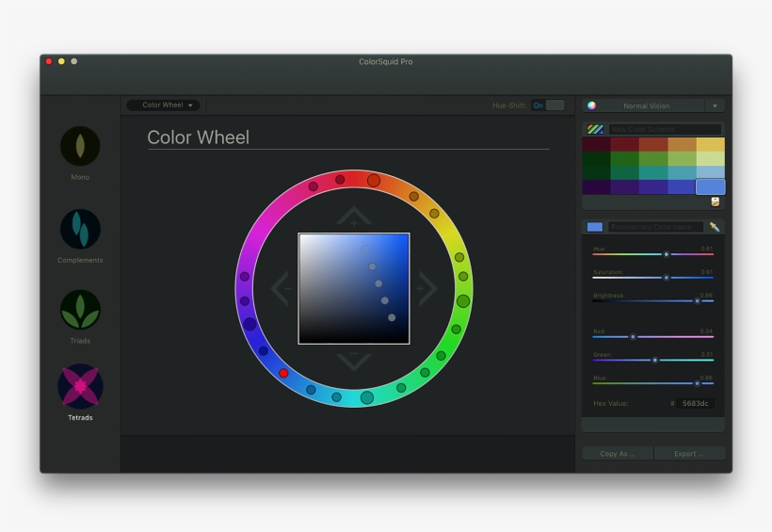Select the yellow swatch in the top row
772x532 pixels.
711,144
